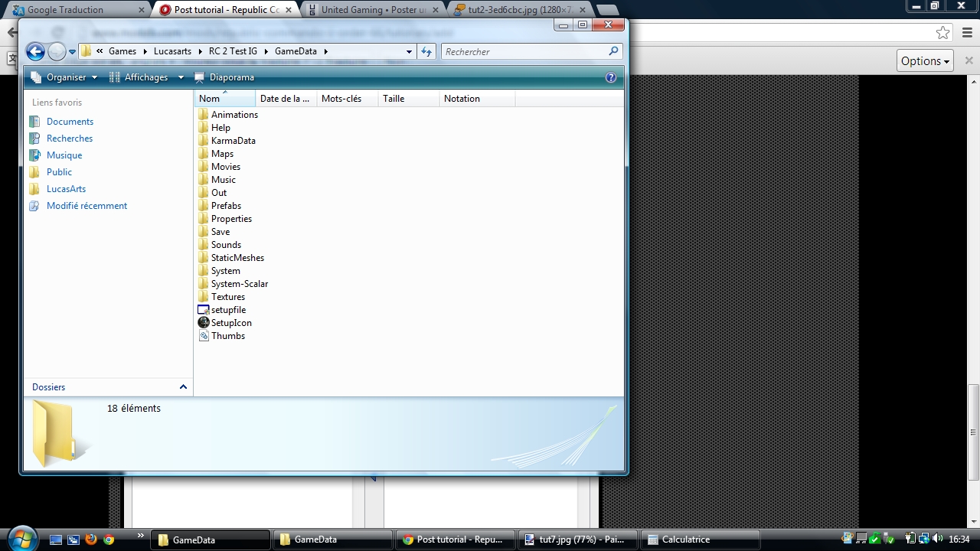Switch to Post tutorial taskbar button
Screen dimensions: 980x551
[x=455, y=540]
